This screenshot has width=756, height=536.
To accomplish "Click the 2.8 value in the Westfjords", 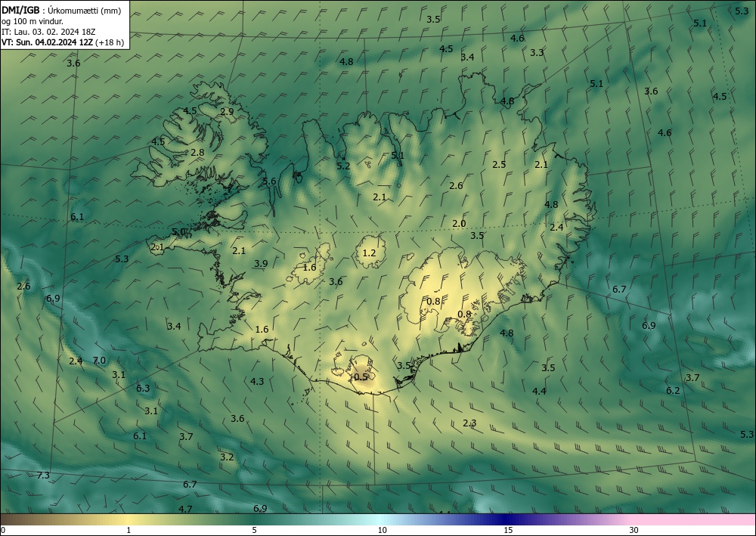I will coord(197,152).
